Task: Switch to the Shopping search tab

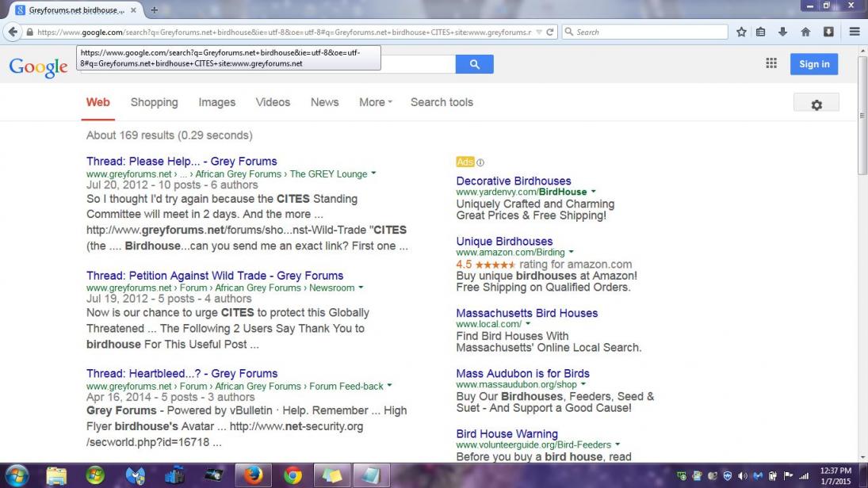Action: 154,102
